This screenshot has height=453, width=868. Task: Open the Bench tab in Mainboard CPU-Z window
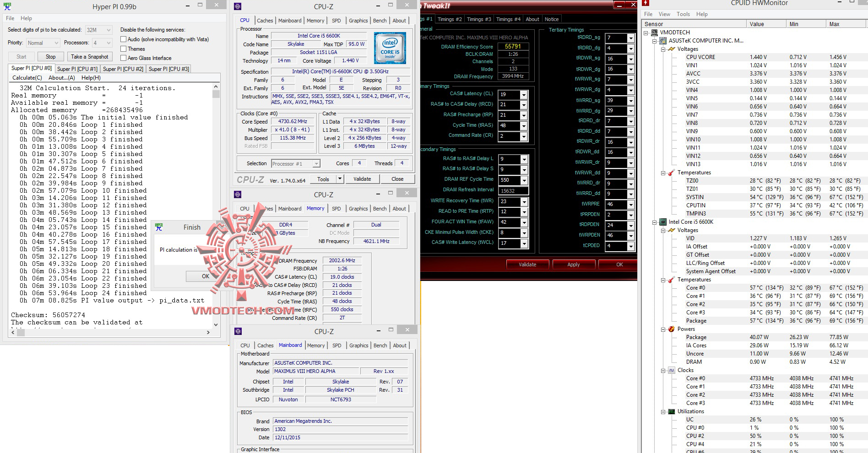pos(380,345)
